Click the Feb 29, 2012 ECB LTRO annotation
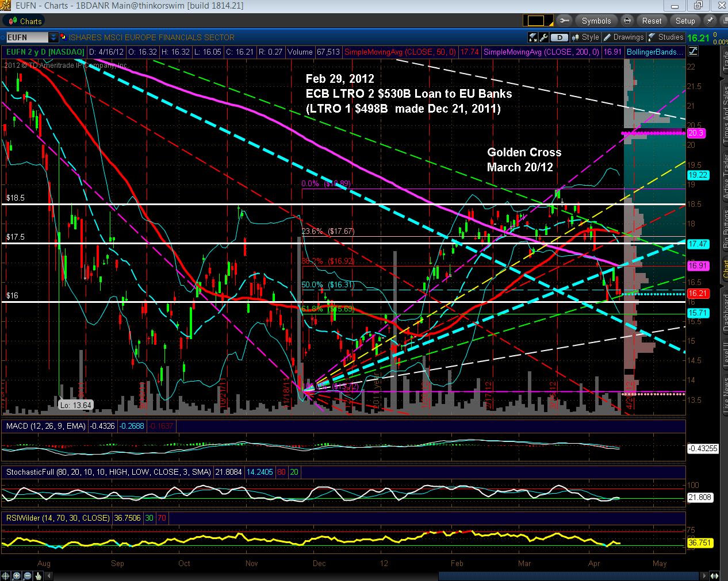 pyautogui.click(x=408, y=94)
